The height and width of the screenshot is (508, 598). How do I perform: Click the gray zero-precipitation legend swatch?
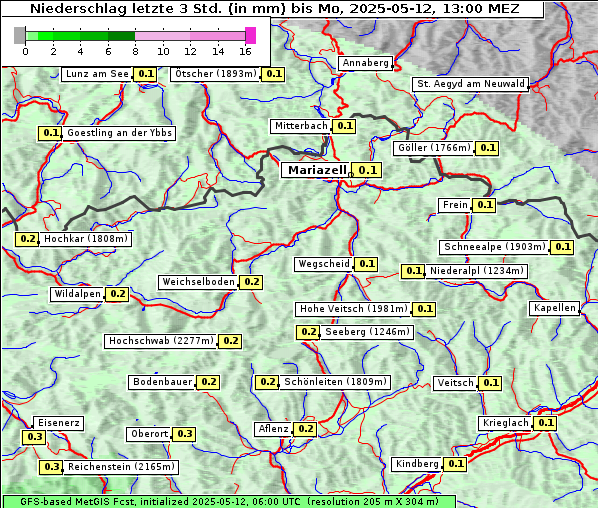click(19, 35)
